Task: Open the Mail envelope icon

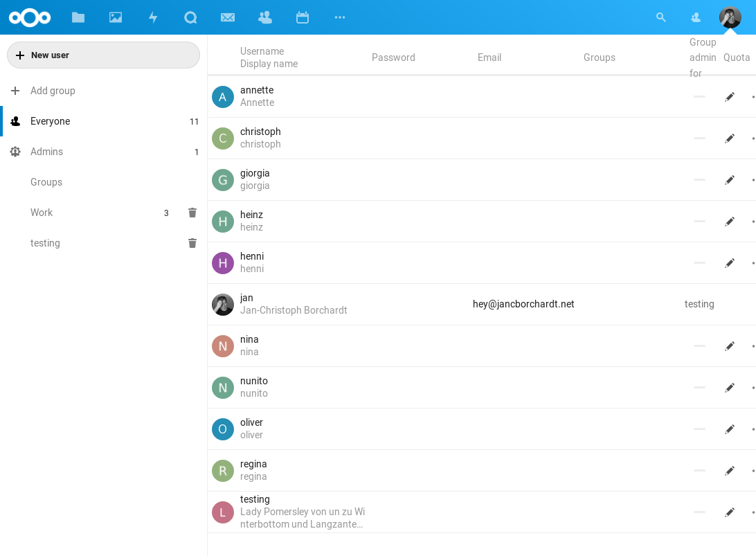Action: [228, 18]
